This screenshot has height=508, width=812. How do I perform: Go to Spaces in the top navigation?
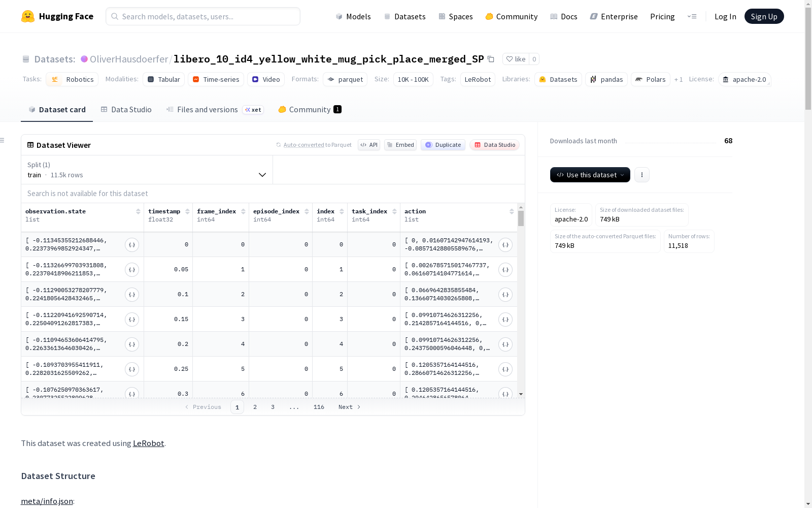[455, 16]
